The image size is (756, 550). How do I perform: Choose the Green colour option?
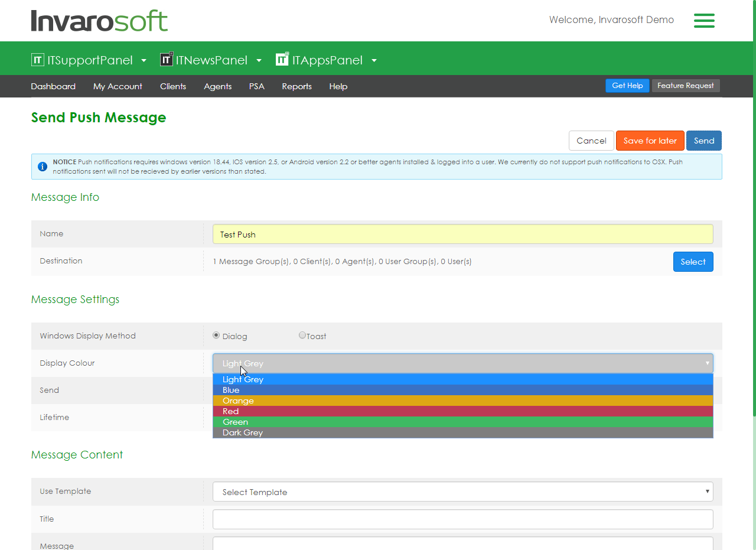tap(462, 422)
